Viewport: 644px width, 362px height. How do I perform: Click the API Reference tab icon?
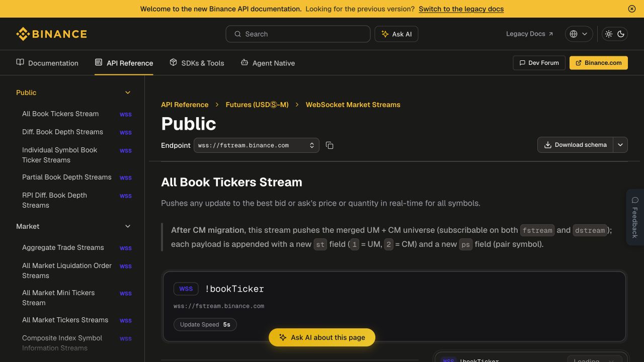point(99,62)
